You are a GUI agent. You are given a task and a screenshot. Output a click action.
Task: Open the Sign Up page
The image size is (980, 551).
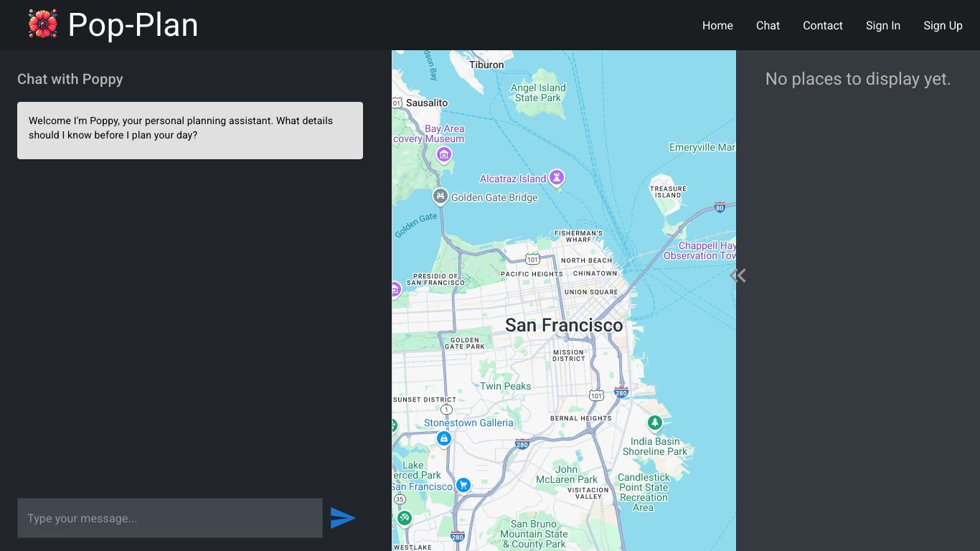(x=943, y=25)
